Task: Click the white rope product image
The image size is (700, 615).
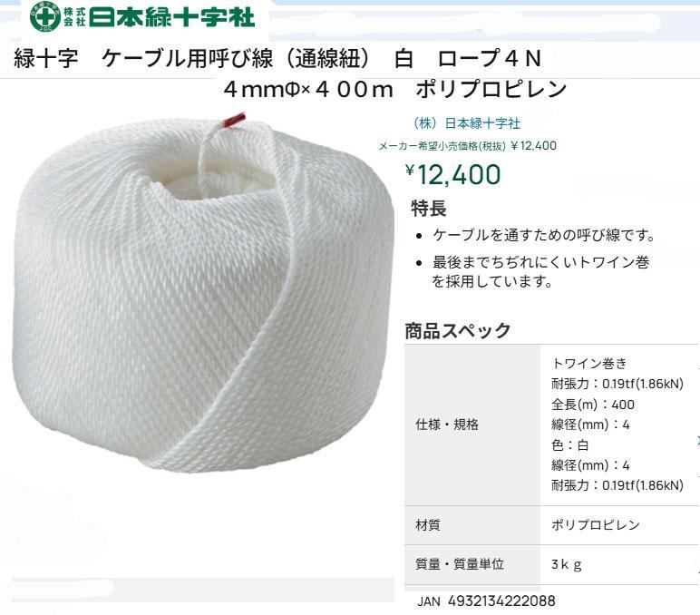Action: (202, 293)
